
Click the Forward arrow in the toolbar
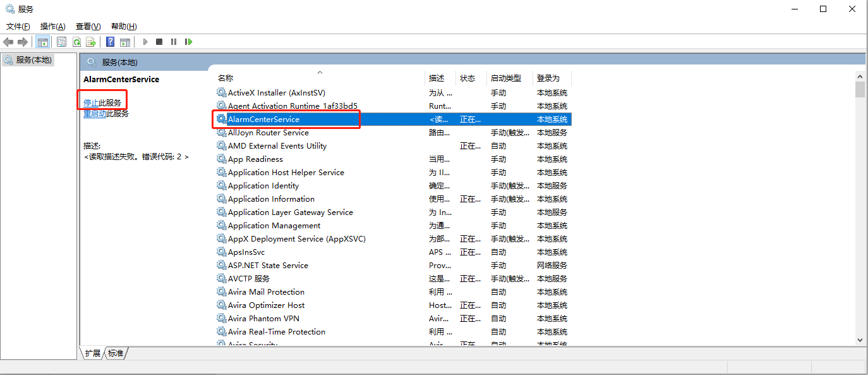(x=23, y=42)
